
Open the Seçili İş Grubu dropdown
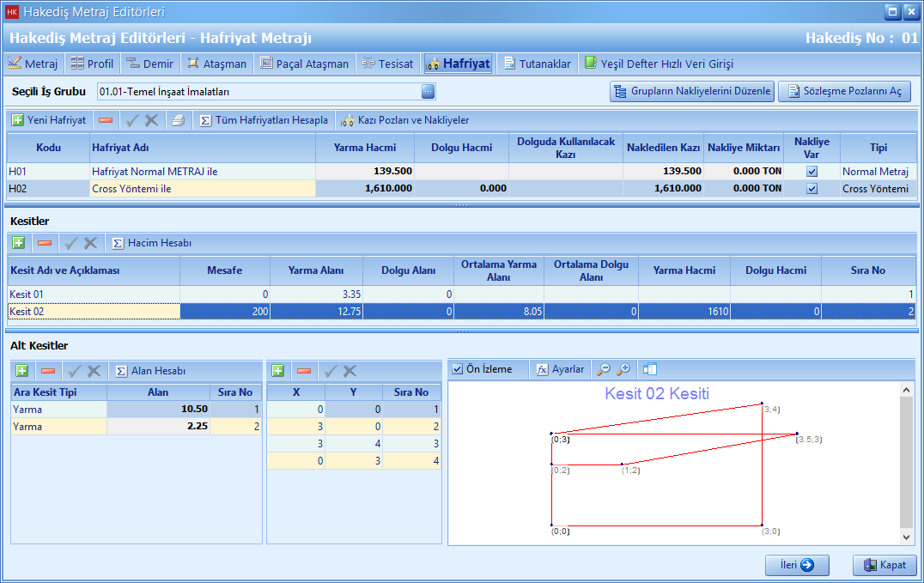(429, 92)
